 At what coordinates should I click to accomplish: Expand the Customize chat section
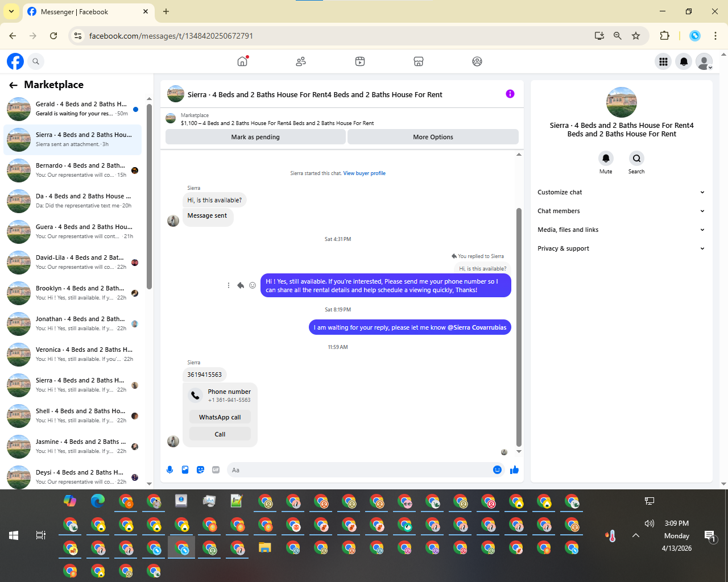coord(621,192)
